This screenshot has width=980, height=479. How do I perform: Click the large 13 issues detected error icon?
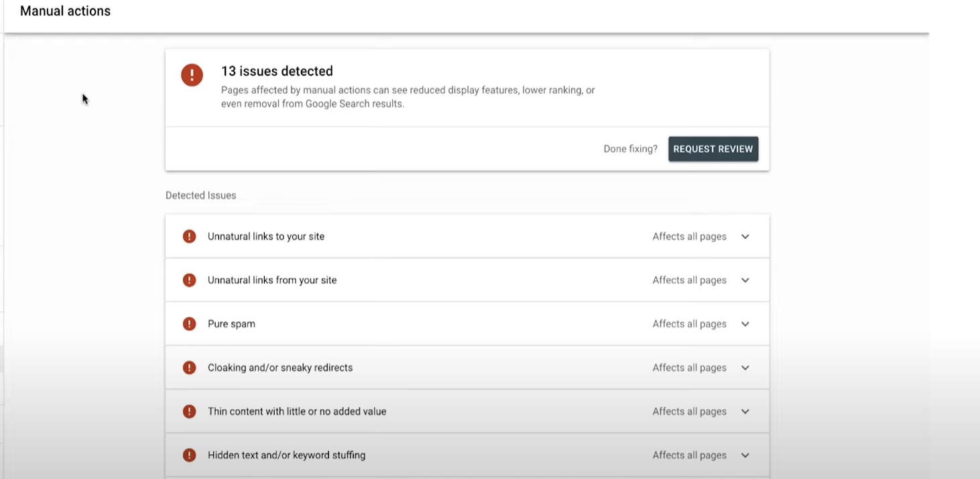192,74
